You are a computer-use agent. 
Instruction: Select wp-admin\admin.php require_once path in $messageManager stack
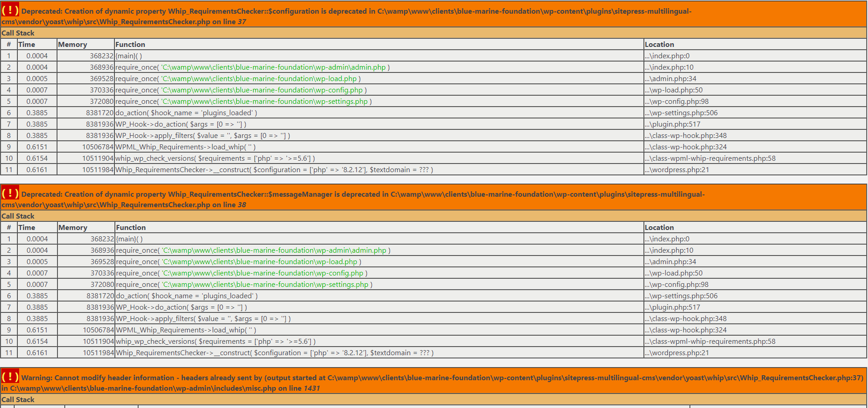[274, 250]
